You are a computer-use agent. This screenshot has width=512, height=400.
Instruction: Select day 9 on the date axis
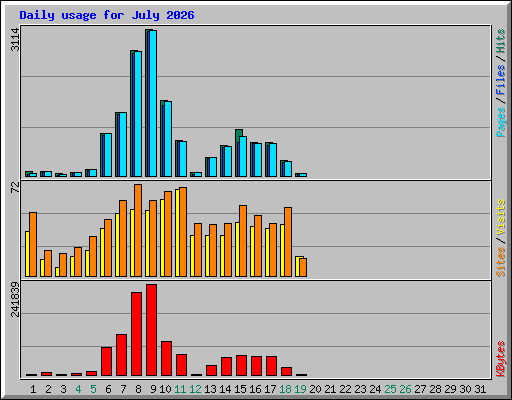(153, 389)
